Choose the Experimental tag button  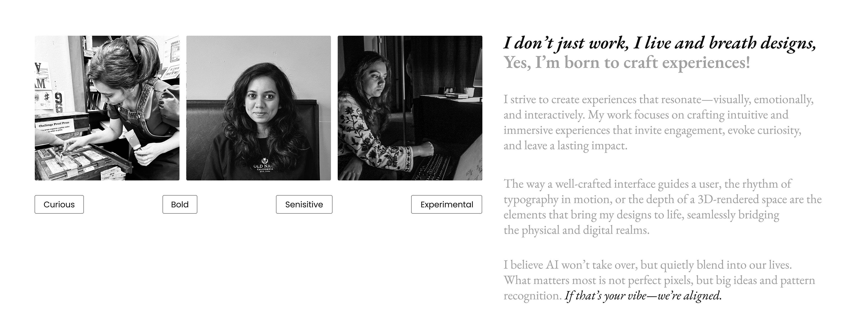point(446,204)
